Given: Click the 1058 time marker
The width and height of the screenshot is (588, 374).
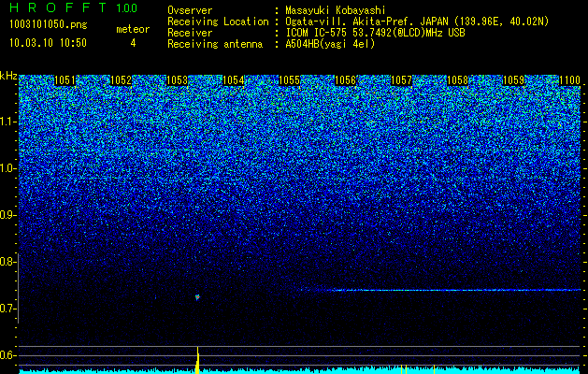Looking at the screenshot, I should pyautogui.click(x=457, y=80).
